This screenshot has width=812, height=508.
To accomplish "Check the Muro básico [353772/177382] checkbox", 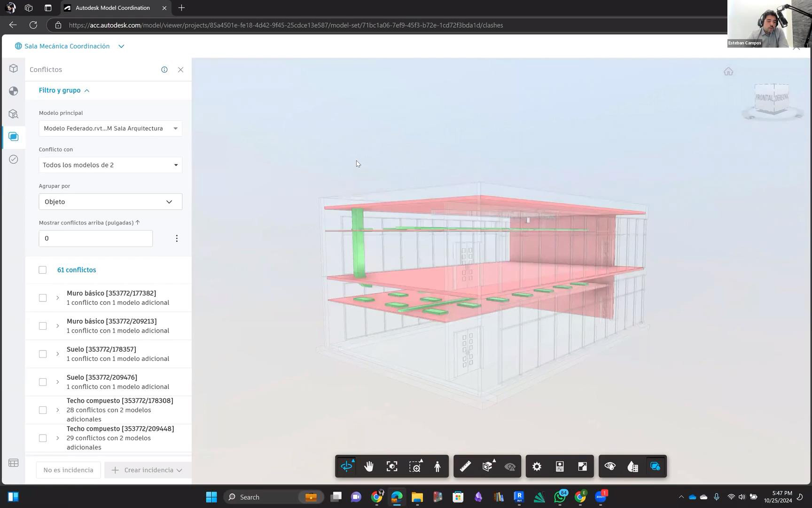I will click(x=43, y=298).
